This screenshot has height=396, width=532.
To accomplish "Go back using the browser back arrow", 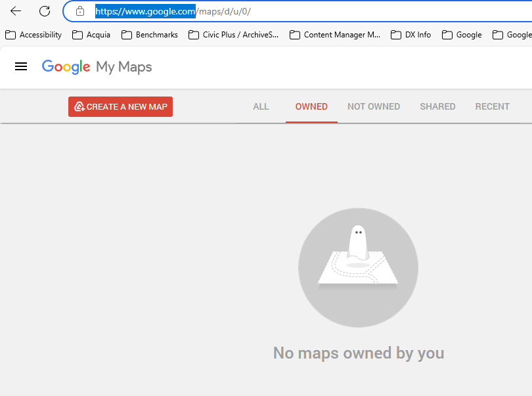I will tap(16, 11).
